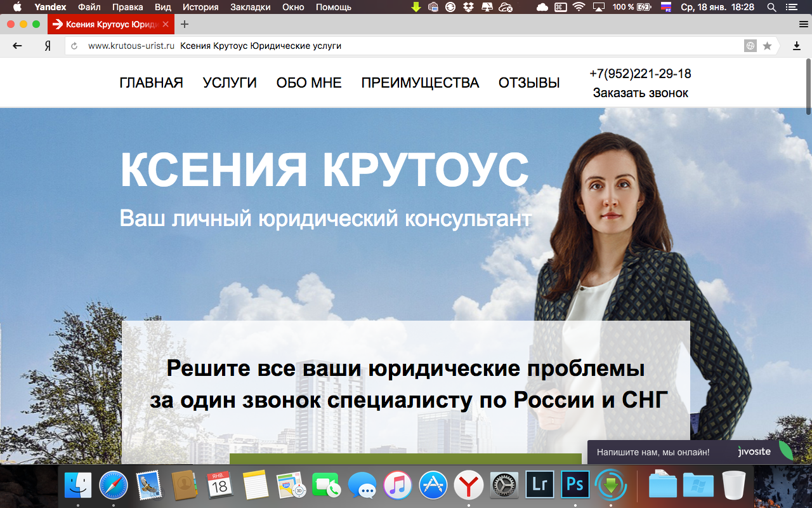Open Lightroom from the Dock
This screenshot has height=508, width=812.
[x=539, y=485]
